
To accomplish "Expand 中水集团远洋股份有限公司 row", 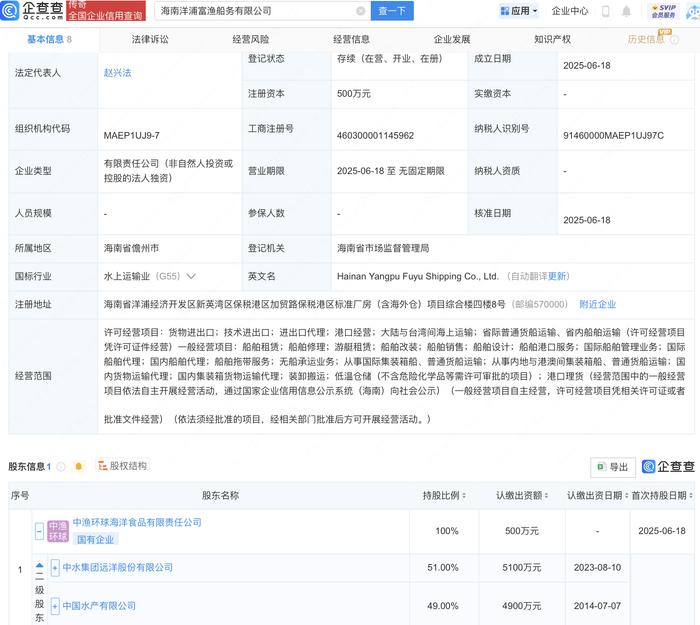I will tap(55, 568).
